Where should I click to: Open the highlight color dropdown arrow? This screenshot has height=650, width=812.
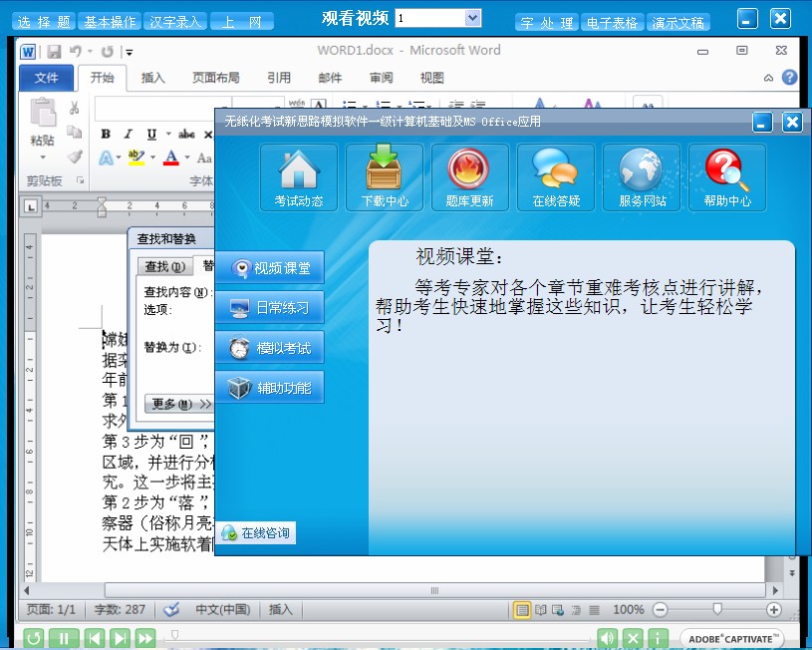(152, 158)
